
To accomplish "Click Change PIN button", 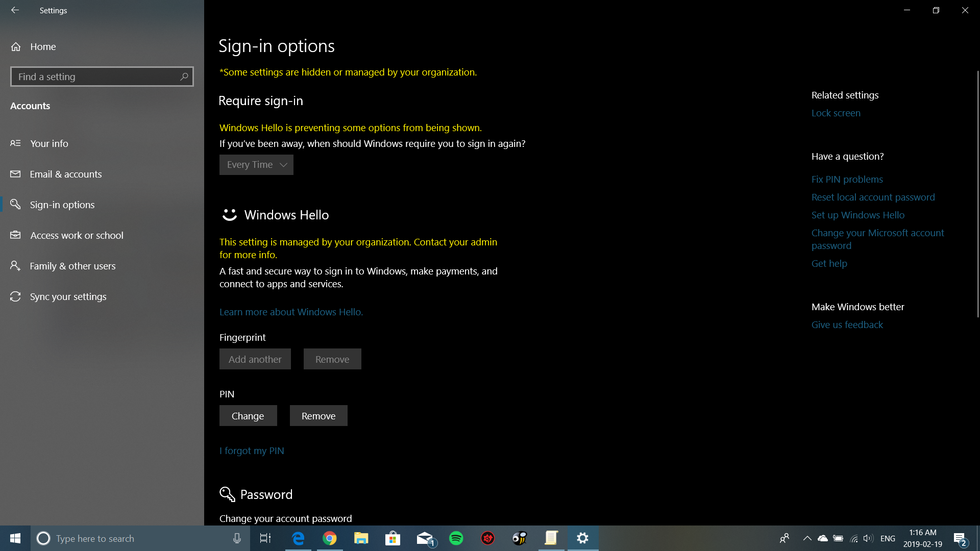I will (x=248, y=416).
